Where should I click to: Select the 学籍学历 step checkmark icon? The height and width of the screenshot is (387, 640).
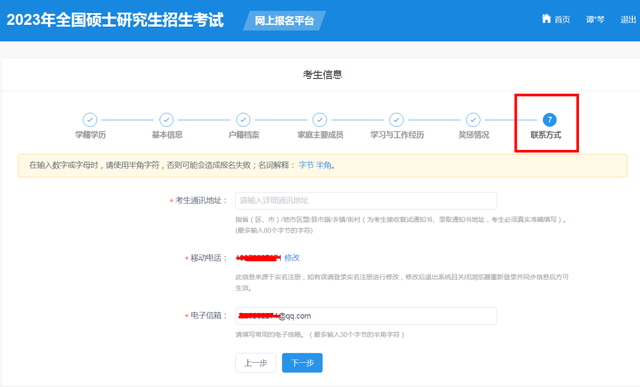coord(90,120)
